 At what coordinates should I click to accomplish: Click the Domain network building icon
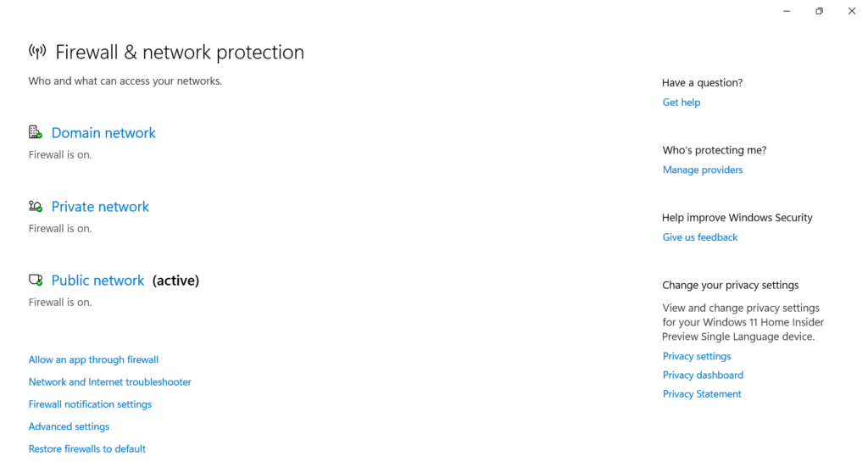tap(35, 132)
